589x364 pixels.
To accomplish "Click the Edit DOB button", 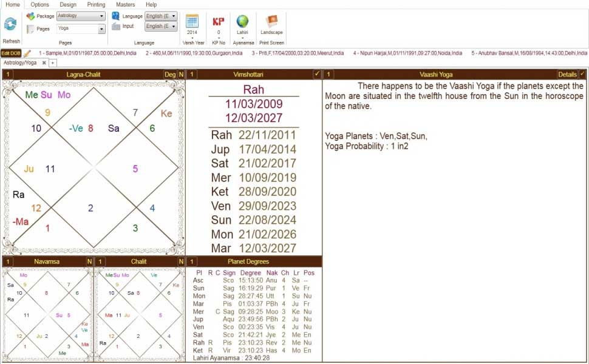I will [x=12, y=53].
